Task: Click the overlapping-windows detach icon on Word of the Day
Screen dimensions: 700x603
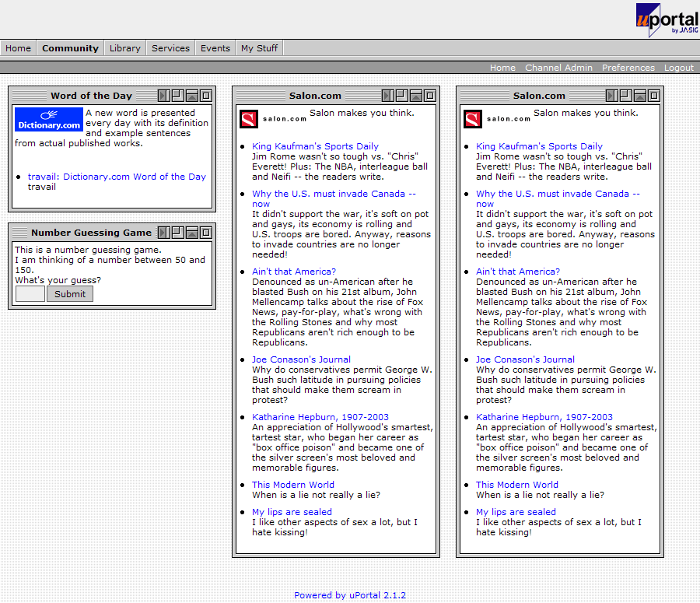Action: [x=178, y=96]
